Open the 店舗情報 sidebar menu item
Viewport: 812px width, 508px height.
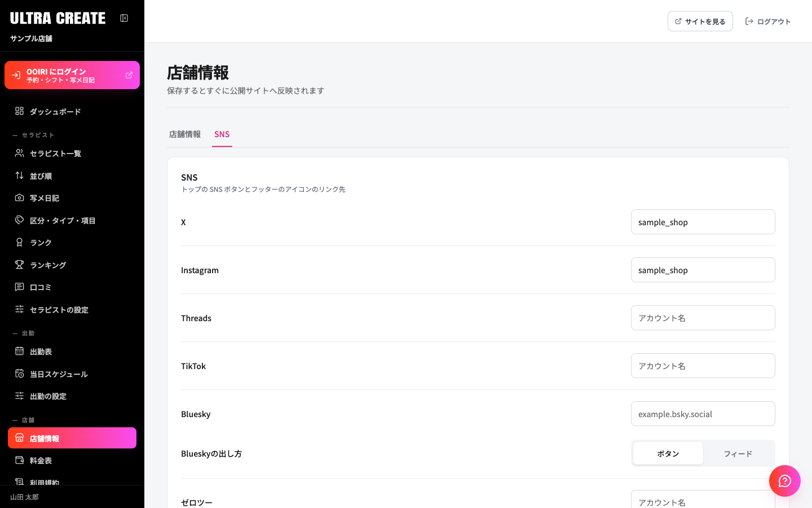72,438
